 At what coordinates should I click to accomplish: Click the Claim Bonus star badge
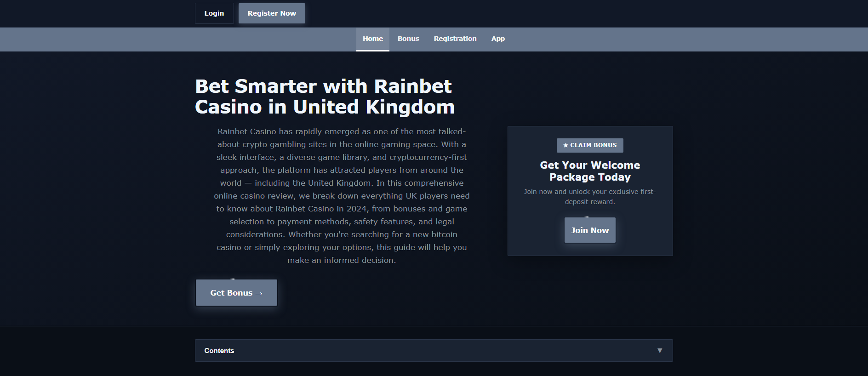(x=590, y=145)
